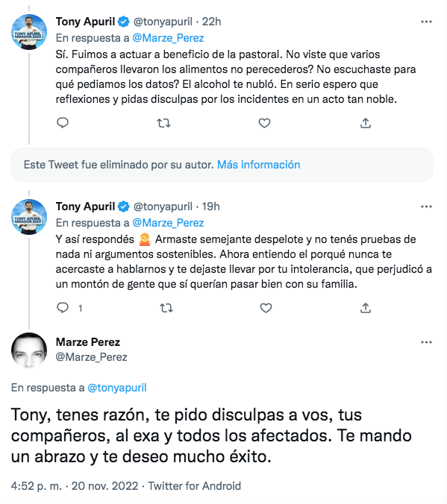Retweet the 'Y así respondés' tweet
The width and height of the screenshot is (447, 504).
(x=166, y=308)
